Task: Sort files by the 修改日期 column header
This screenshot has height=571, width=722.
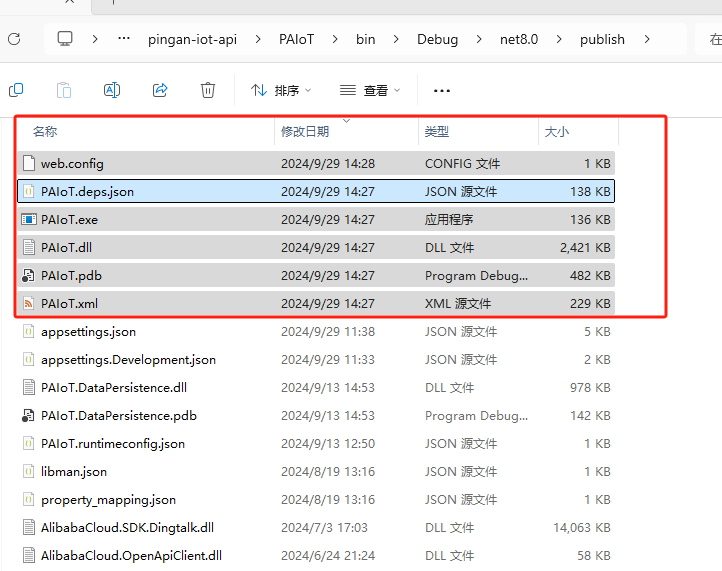Action: tap(305, 132)
